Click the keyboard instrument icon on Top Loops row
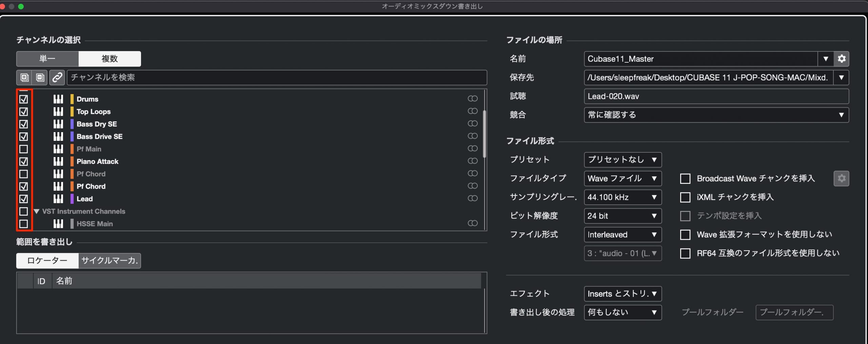868x344 pixels. click(58, 111)
